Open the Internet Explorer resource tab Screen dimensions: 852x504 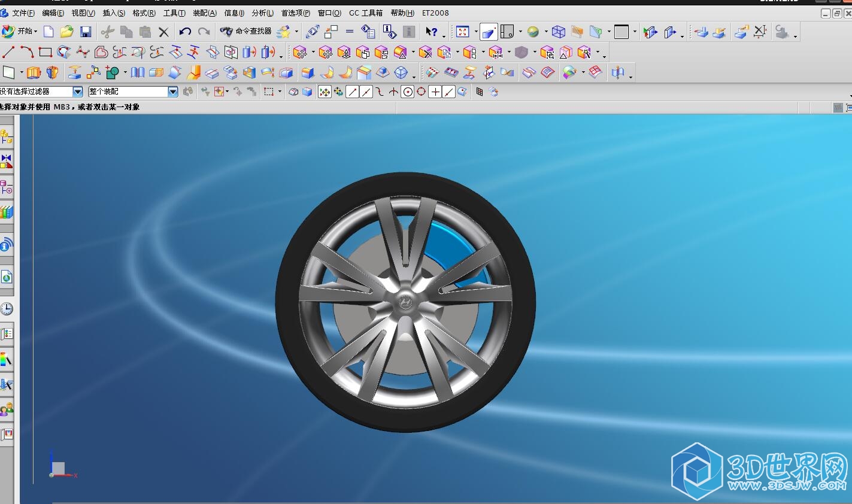click(x=7, y=277)
